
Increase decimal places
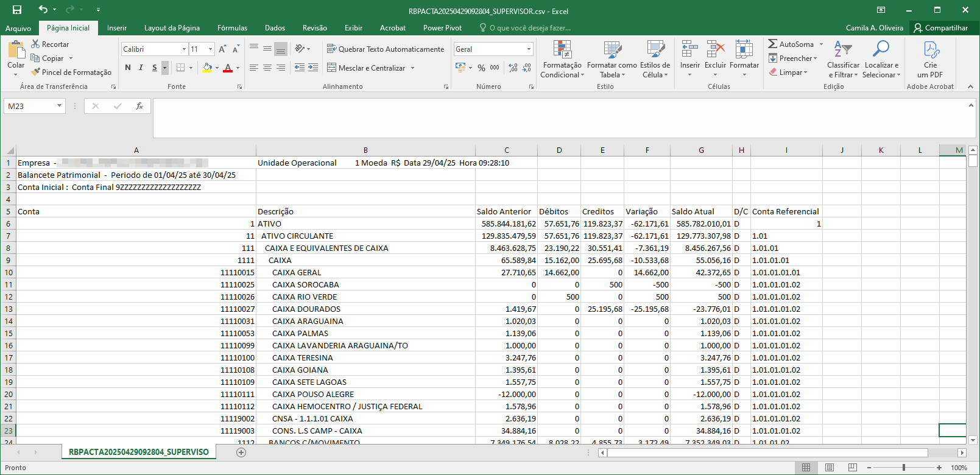point(513,68)
